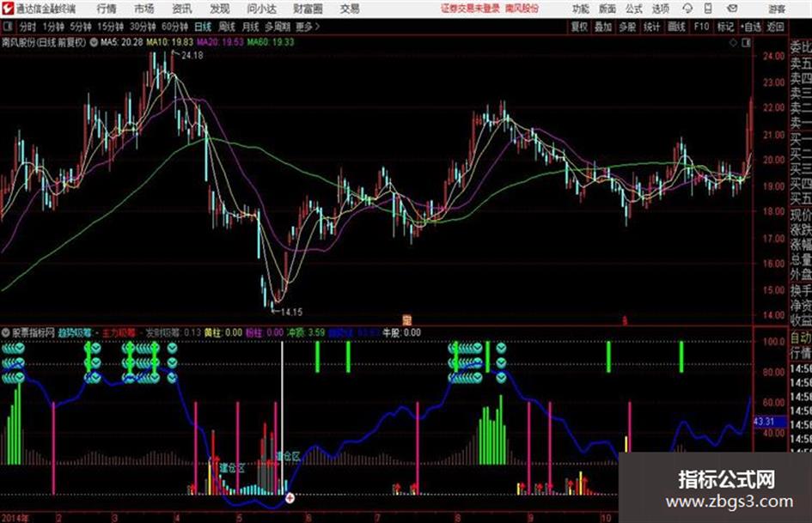
Task: Open the 资讯 menu
Action: coord(182,9)
